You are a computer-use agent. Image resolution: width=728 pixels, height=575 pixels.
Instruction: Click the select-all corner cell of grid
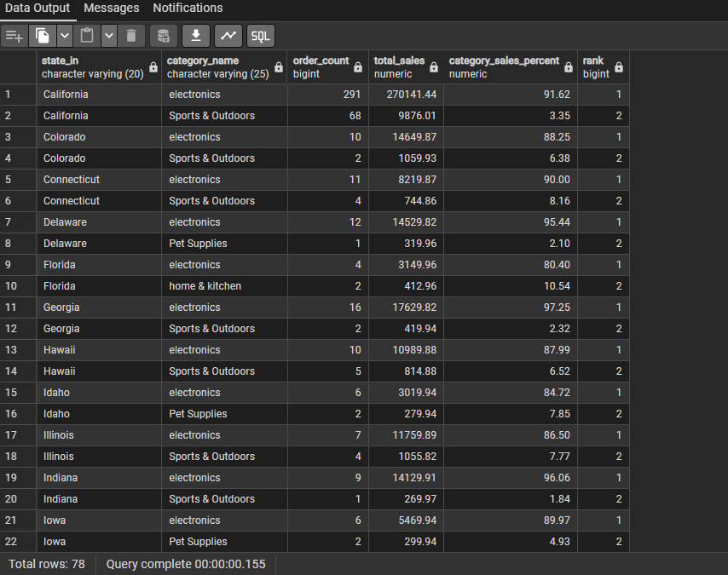[18, 67]
